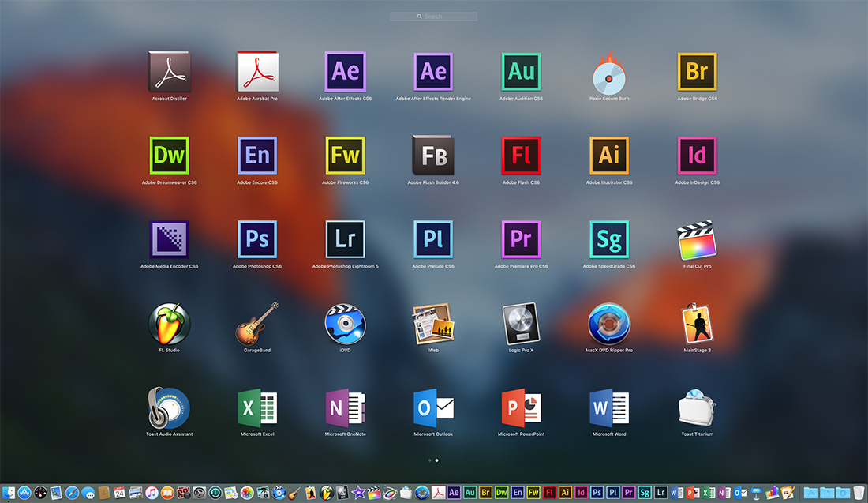The height and width of the screenshot is (503, 868).
Task: Open Adobe After Effects Render Engine app
Action: pos(433,72)
